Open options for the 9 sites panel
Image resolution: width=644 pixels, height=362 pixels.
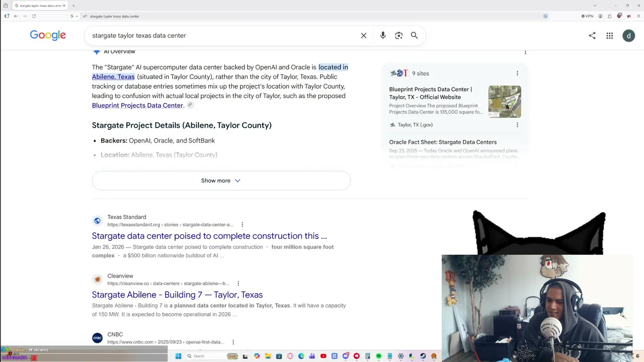(x=517, y=73)
